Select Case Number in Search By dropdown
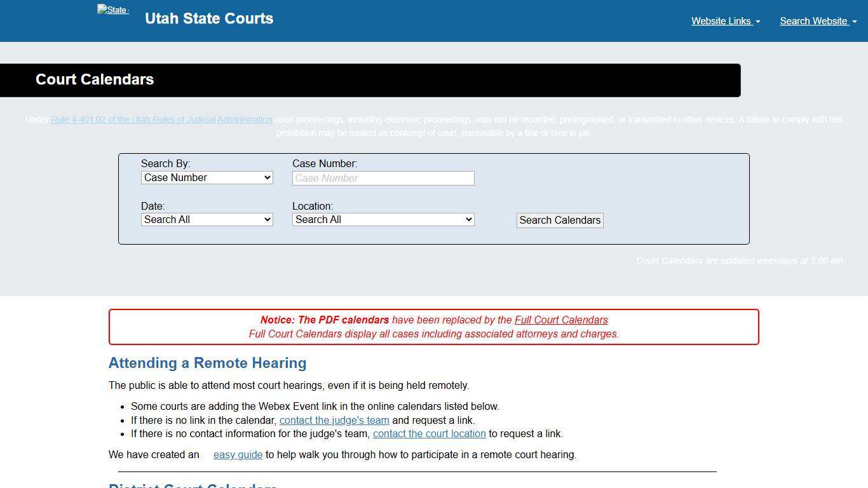The image size is (868, 488). pos(207,177)
